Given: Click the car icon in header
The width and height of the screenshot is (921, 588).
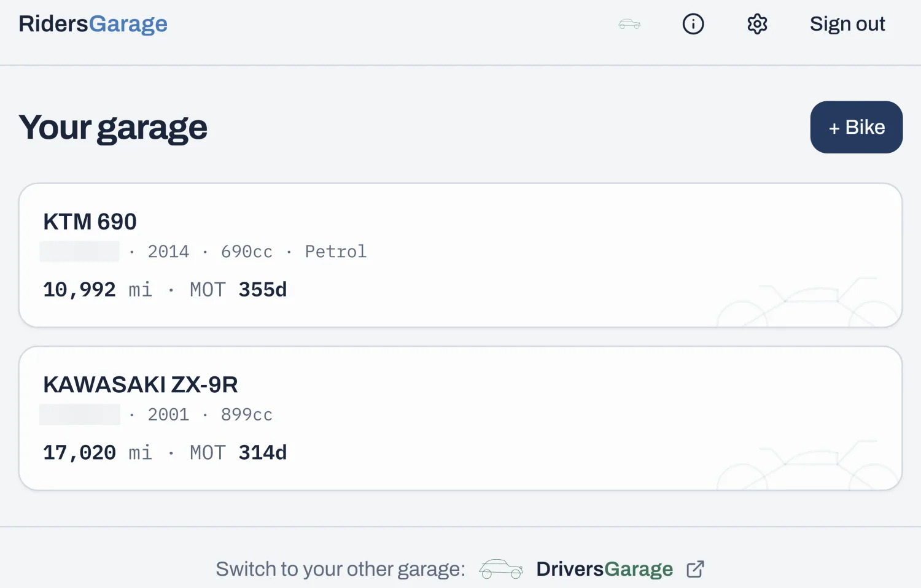Looking at the screenshot, I should 629,24.
